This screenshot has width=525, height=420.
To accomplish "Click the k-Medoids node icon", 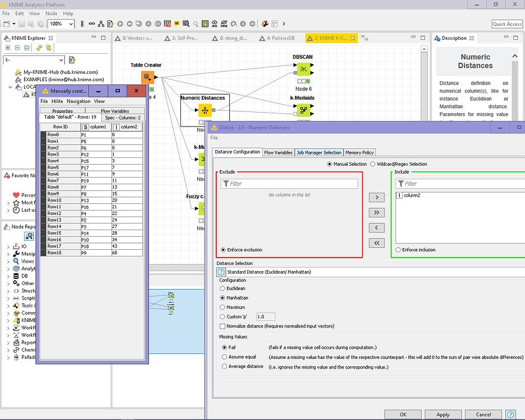I will (x=303, y=110).
